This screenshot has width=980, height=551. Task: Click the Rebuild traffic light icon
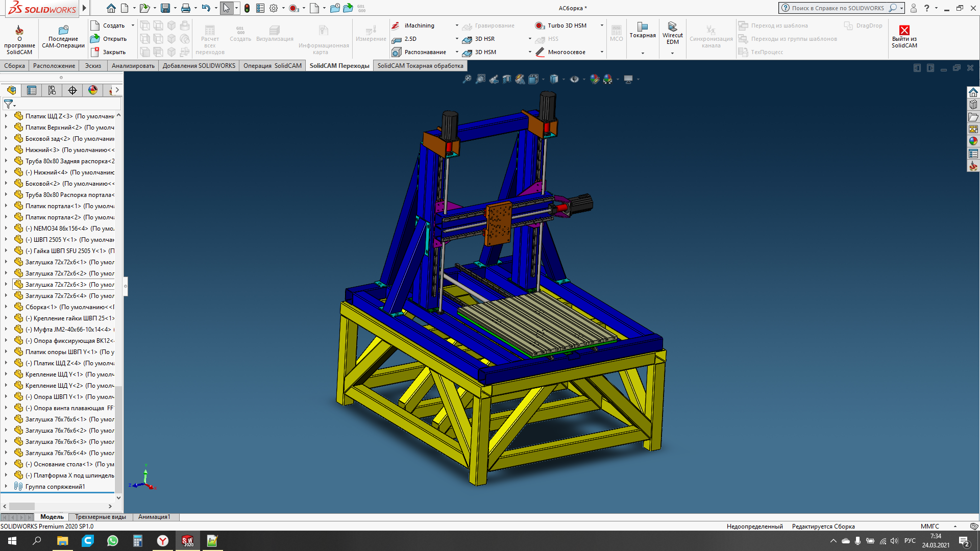click(247, 8)
